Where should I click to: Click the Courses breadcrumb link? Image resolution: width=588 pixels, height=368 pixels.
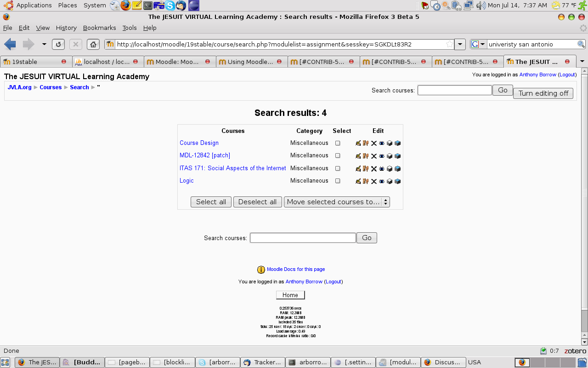51,87
